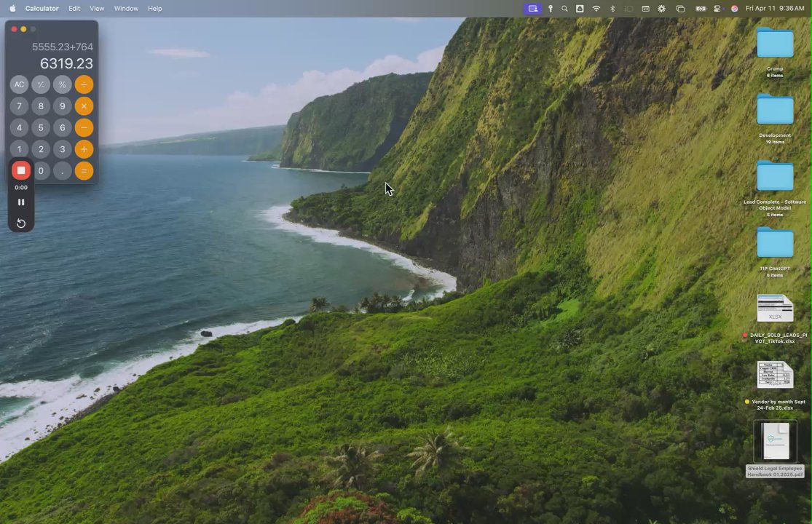Screen dimensions: 812x524
Task: Tap the digit 4 key
Action: (x=19, y=128)
